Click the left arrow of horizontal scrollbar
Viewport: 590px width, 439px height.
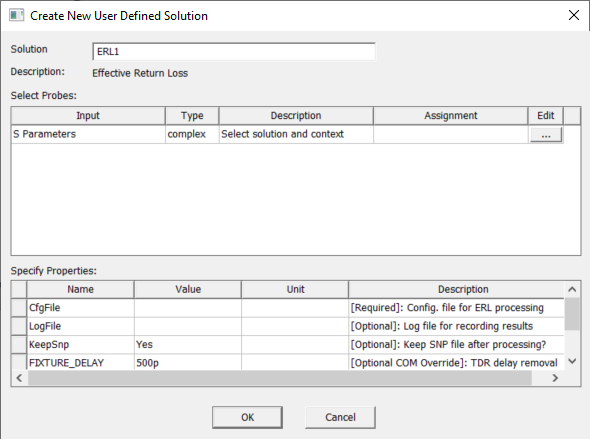click(x=20, y=378)
